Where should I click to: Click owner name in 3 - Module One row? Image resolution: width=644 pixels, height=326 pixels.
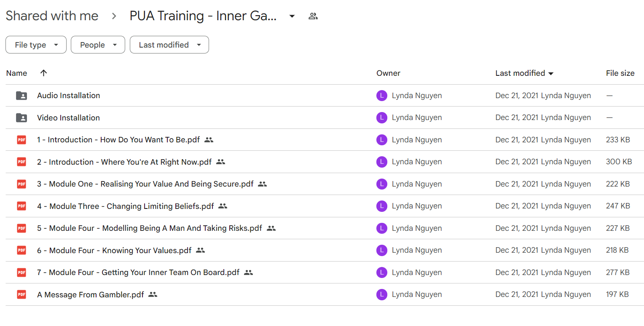click(x=417, y=184)
